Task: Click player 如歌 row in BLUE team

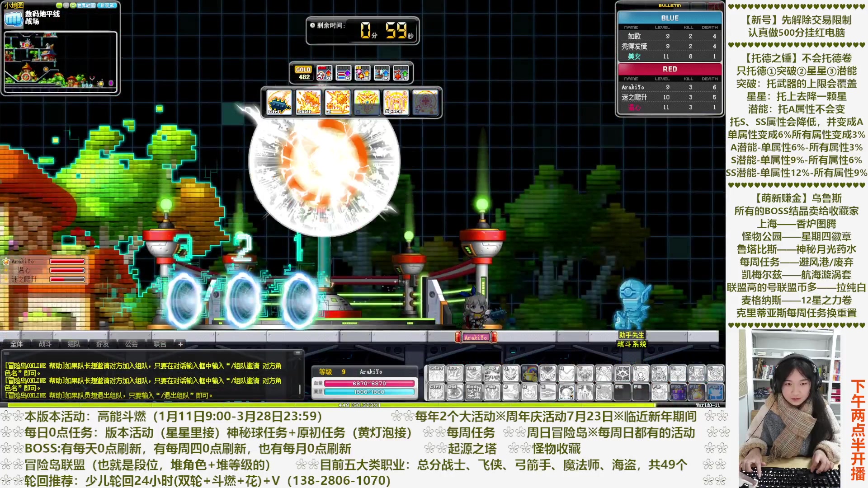Action: click(x=670, y=36)
